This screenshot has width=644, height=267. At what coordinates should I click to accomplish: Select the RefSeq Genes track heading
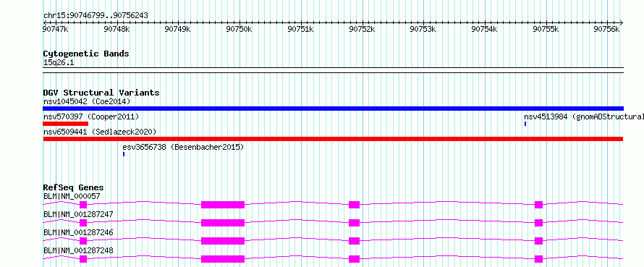(x=74, y=187)
